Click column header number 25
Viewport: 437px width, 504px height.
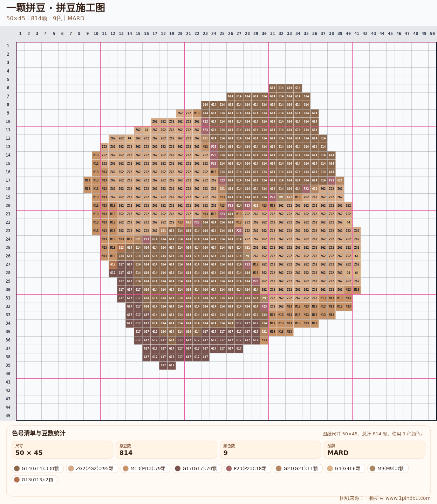pos(222,34)
